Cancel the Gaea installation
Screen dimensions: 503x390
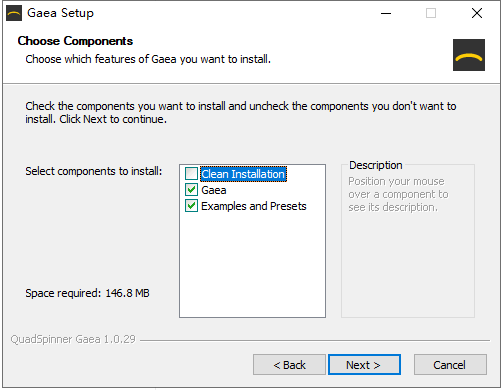click(450, 365)
